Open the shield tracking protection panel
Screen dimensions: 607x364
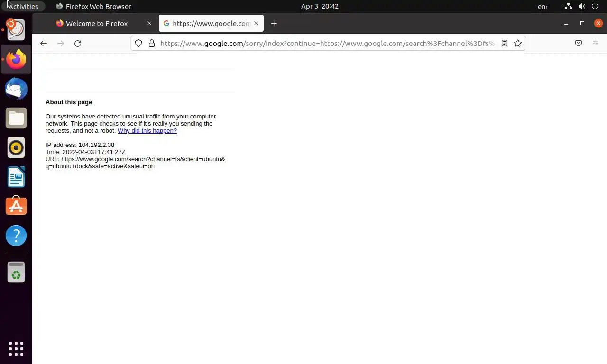[138, 43]
